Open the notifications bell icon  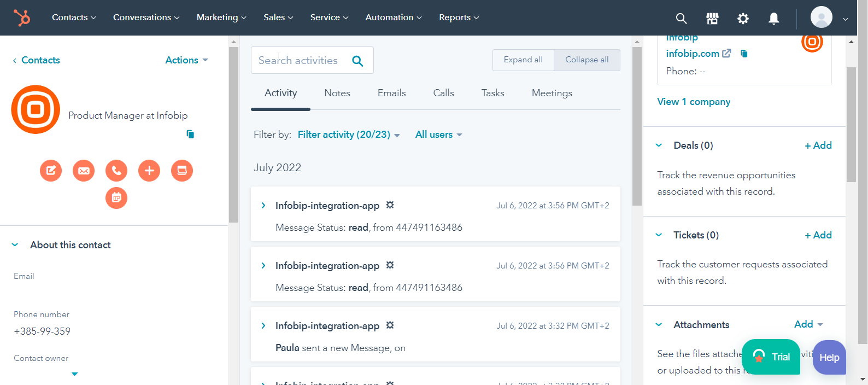click(773, 18)
